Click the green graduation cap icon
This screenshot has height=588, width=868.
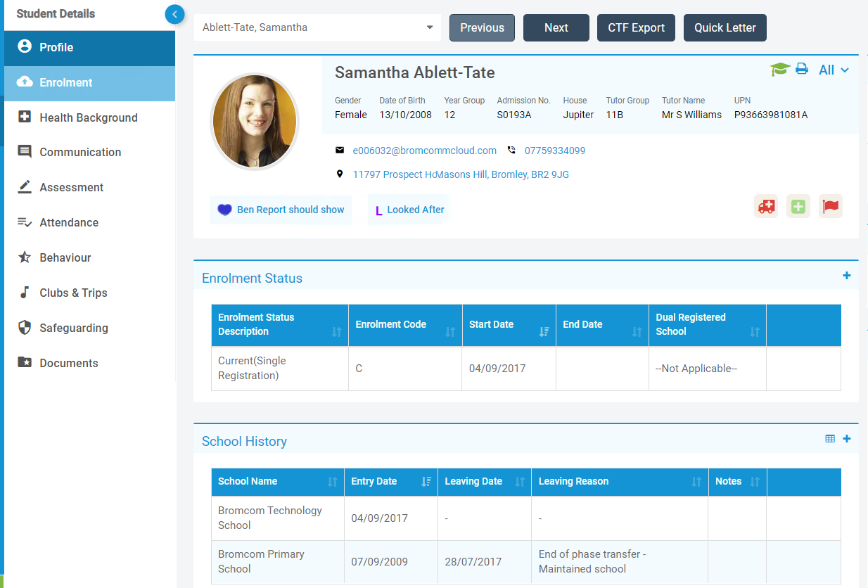pyautogui.click(x=780, y=70)
